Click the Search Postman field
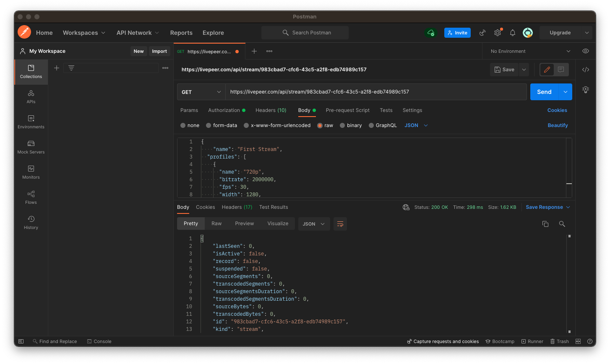610x364 pixels. pos(305,33)
